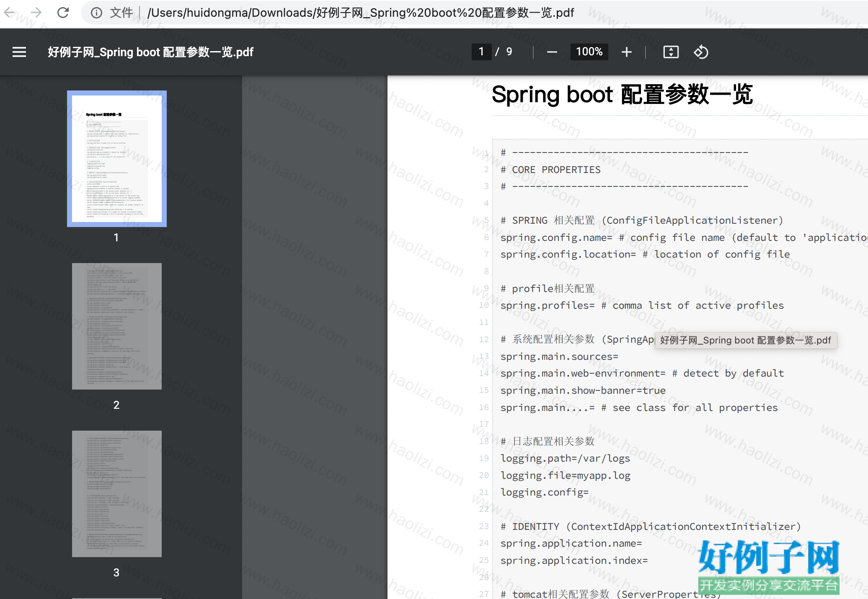Image resolution: width=868 pixels, height=599 pixels.
Task: Click the PDF file title in the toolbar
Action: tap(150, 52)
